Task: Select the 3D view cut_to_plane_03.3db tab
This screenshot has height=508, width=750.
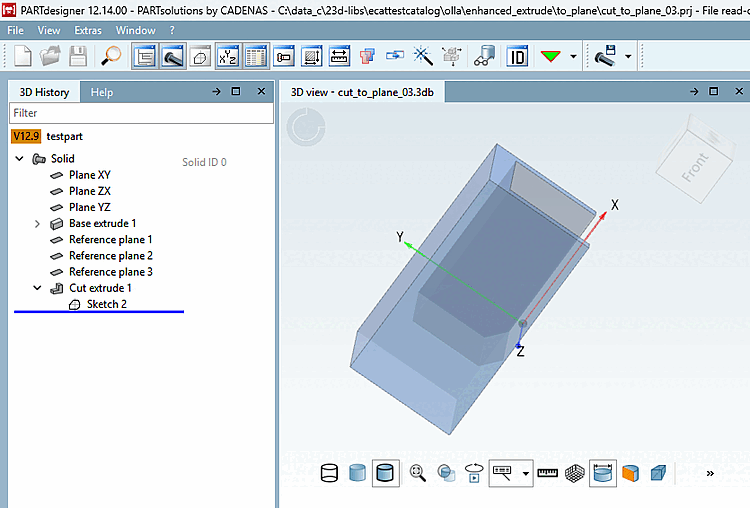Action: [x=362, y=92]
